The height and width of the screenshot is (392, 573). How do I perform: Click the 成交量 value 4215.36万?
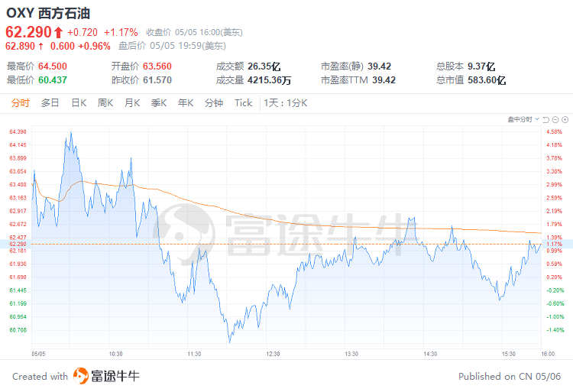coord(270,80)
